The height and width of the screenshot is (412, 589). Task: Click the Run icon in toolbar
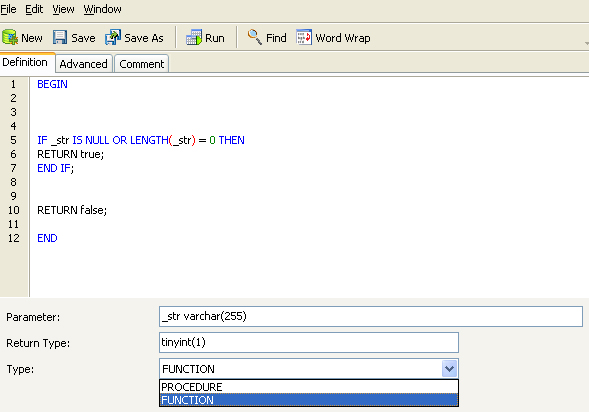[194, 38]
